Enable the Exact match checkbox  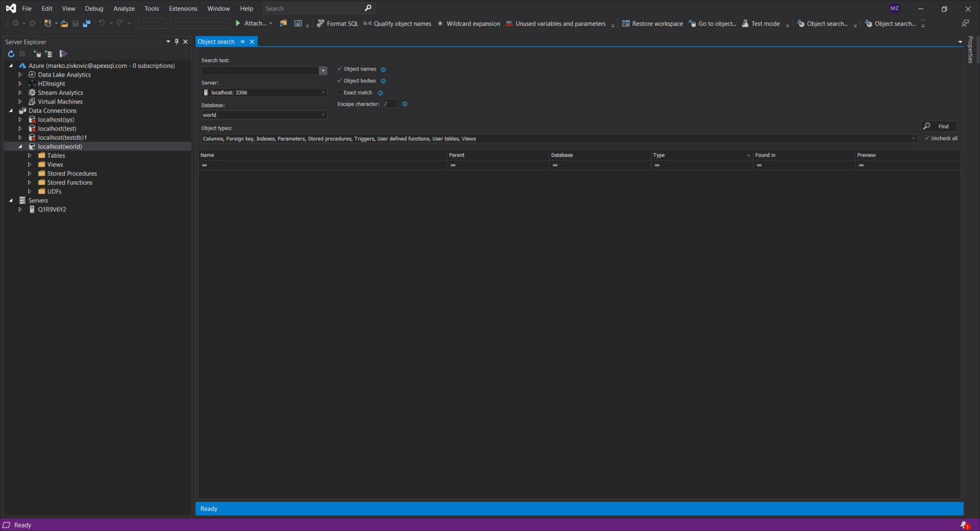[x=339, y=92]
